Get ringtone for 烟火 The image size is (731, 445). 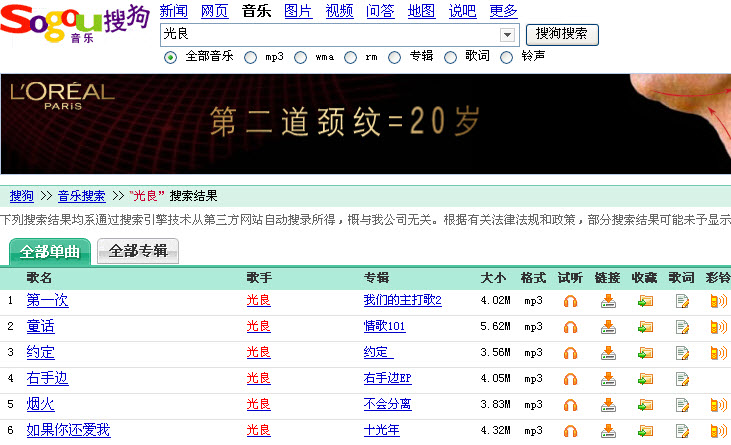(x=718, y=405)
